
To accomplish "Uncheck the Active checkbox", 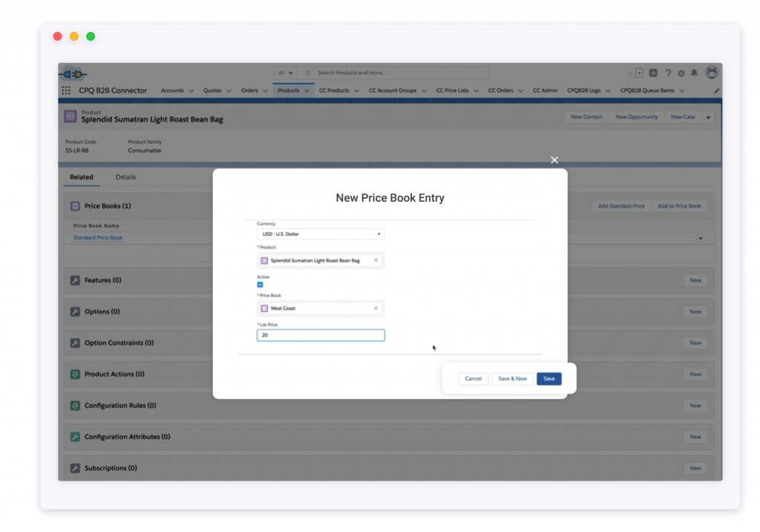I will coord(261,284).
